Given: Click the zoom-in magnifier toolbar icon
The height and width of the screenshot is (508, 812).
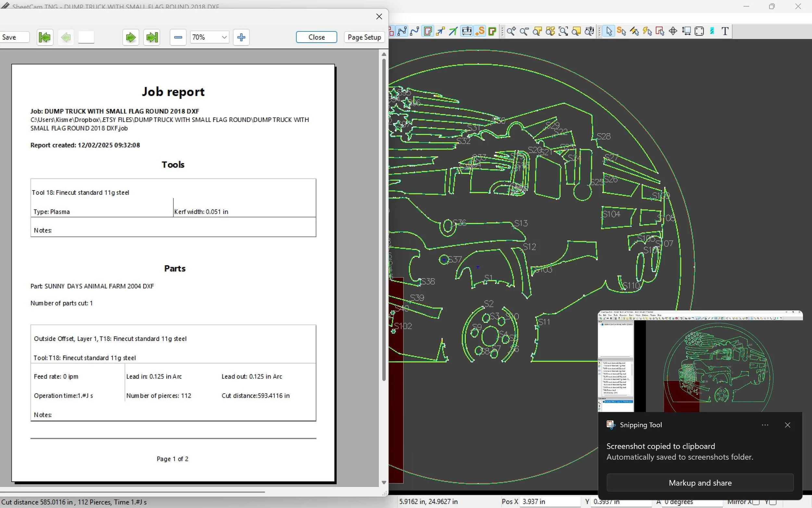Looking at the screenshot, I should pos(511,31).
